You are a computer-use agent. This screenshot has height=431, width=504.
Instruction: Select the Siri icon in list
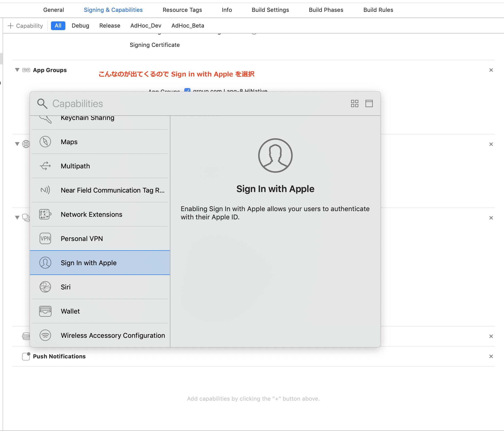click(x=45, y=287)
